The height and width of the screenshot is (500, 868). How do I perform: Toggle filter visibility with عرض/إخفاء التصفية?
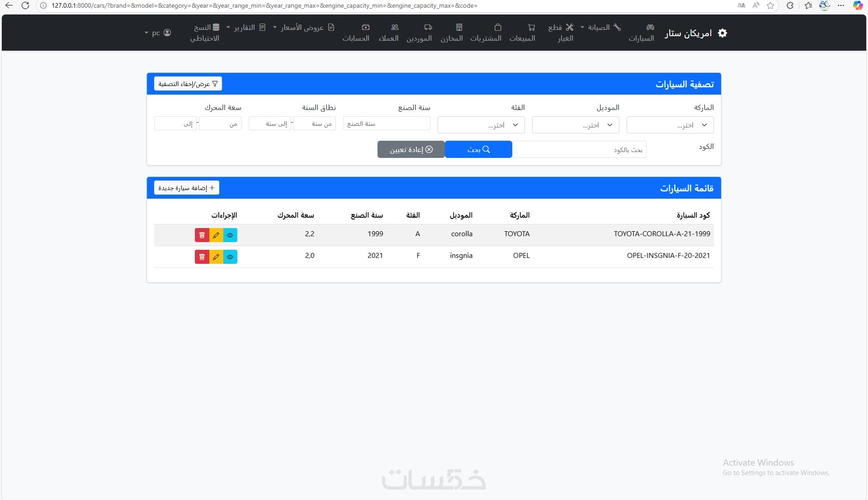coord(188,84)
